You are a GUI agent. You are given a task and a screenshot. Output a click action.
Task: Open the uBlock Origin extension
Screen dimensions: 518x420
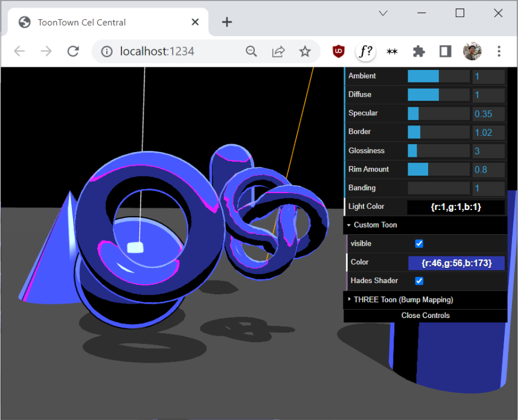339,51
